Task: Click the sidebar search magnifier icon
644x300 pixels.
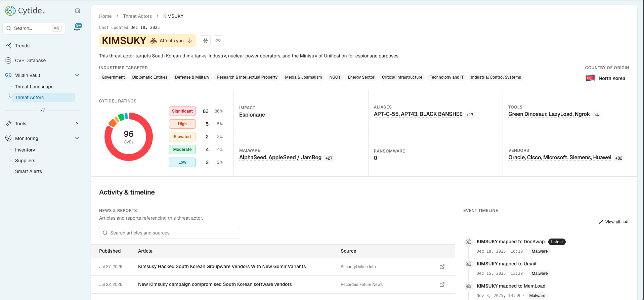Action: pyautogui.click(x=9, y=28)
